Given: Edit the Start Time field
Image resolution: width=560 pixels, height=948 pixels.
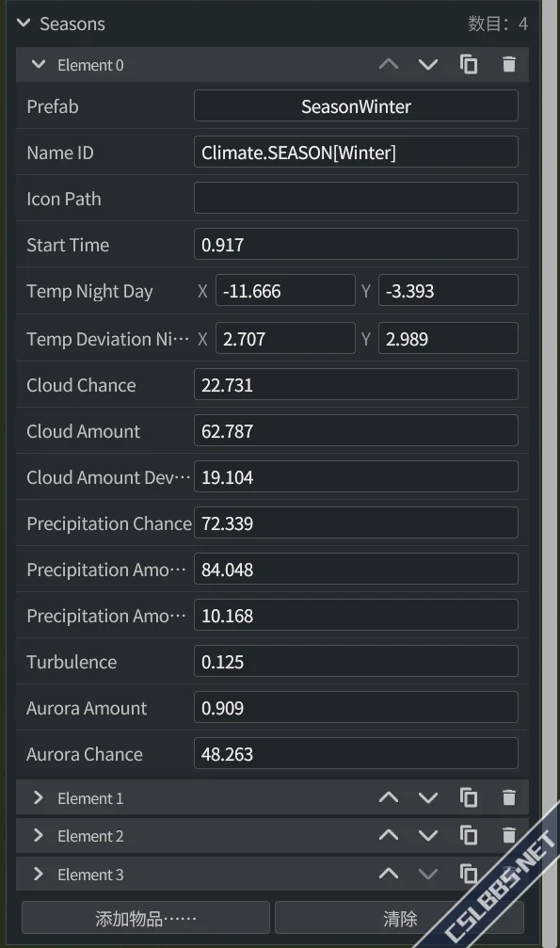Looking at the screenshot, I should coord(356,244).
